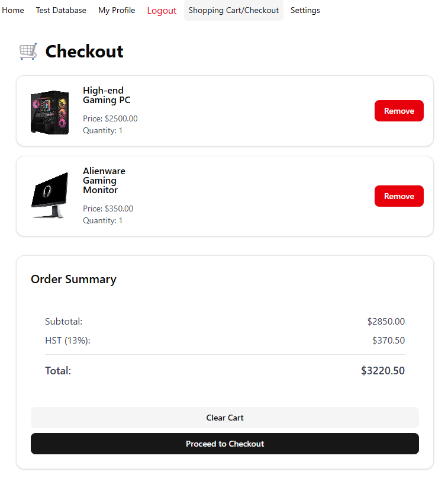The width and height of the screenshot is (448, 494).
Task: Select the Shopping Cart/Checkout nav tab
Action: click(x=233, y=11)
